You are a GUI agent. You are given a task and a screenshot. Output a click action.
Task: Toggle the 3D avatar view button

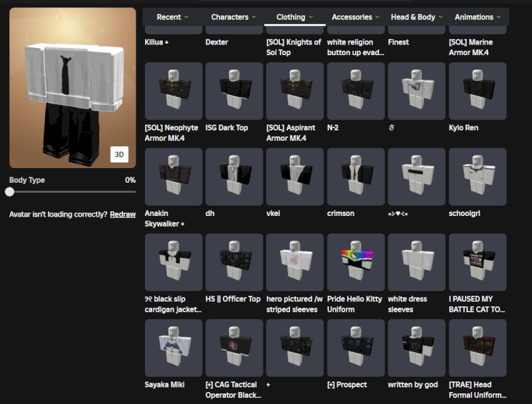119,154
